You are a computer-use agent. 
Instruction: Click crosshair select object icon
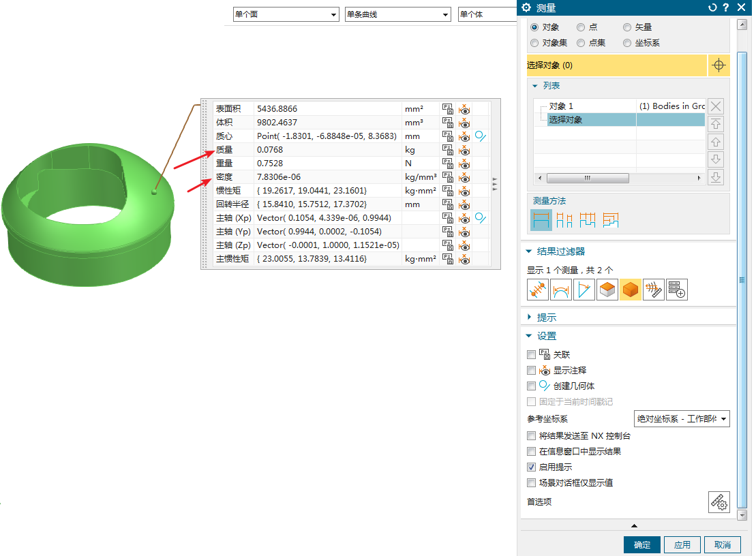point(719,65)
